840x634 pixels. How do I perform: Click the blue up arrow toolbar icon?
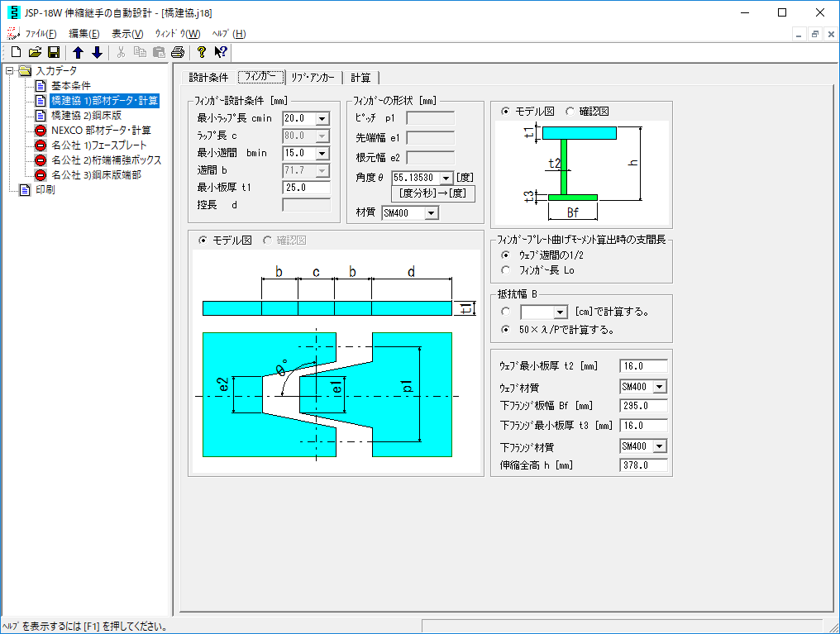pyautogui.click(x=79, y=53)
